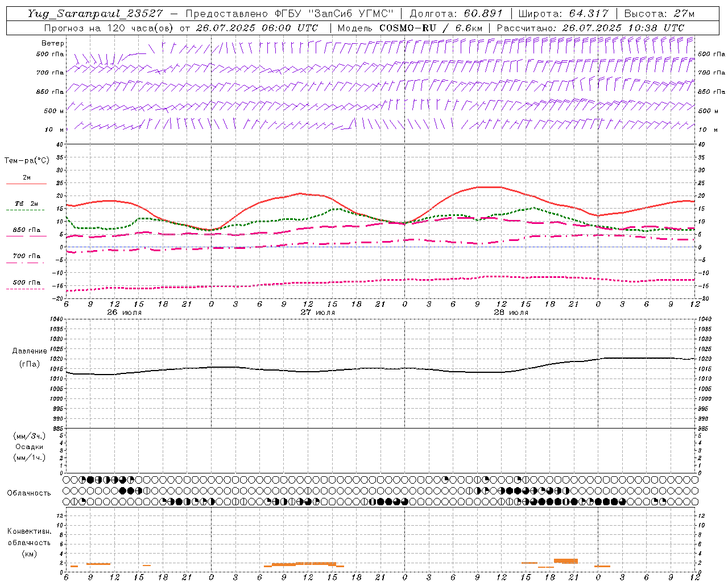Select the 700 гПа temperature legend entry

tap(27, 256)
